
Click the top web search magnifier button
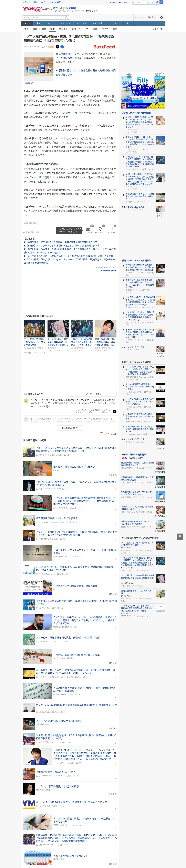(x=161, y=2)
